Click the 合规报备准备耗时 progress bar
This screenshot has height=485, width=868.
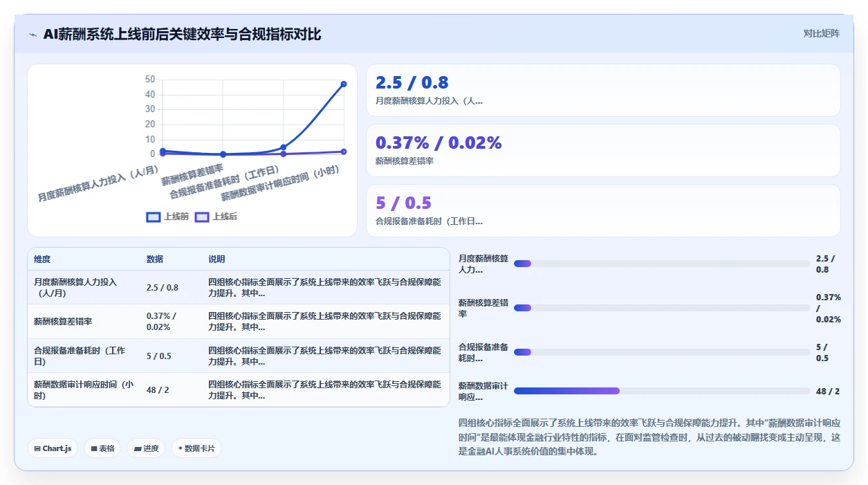click(662, 352)
